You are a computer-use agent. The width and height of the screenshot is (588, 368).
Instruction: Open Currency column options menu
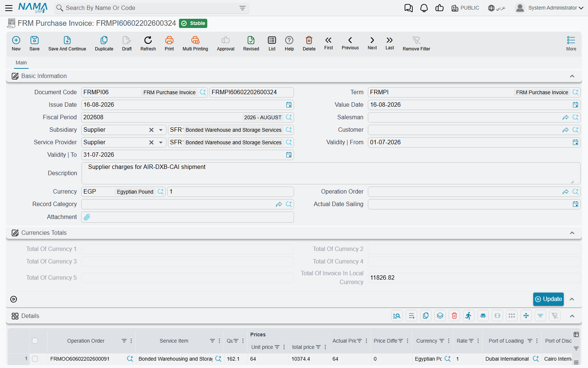point(449,341)
